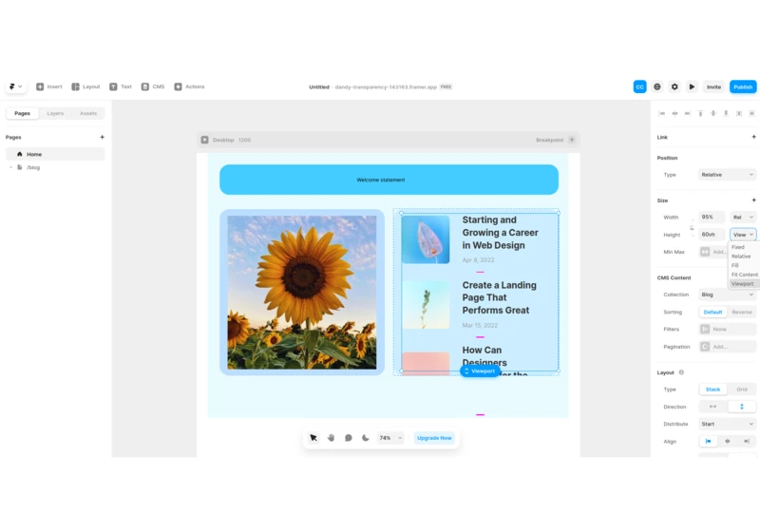Select the hand pan tool

pyautogui.click(x=331, y=438)
